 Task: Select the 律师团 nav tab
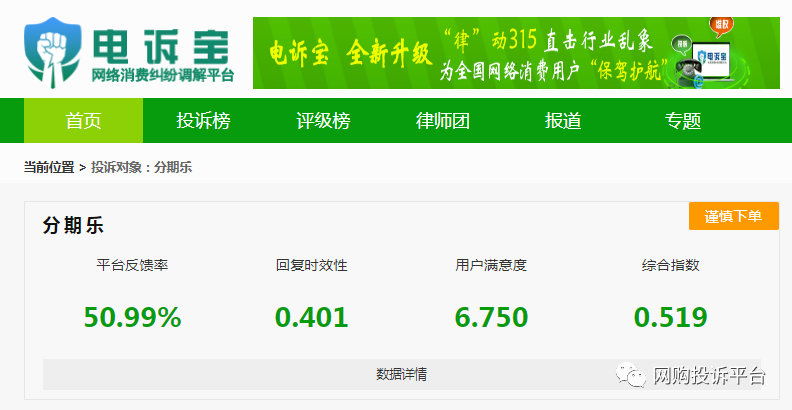point(443,121)
